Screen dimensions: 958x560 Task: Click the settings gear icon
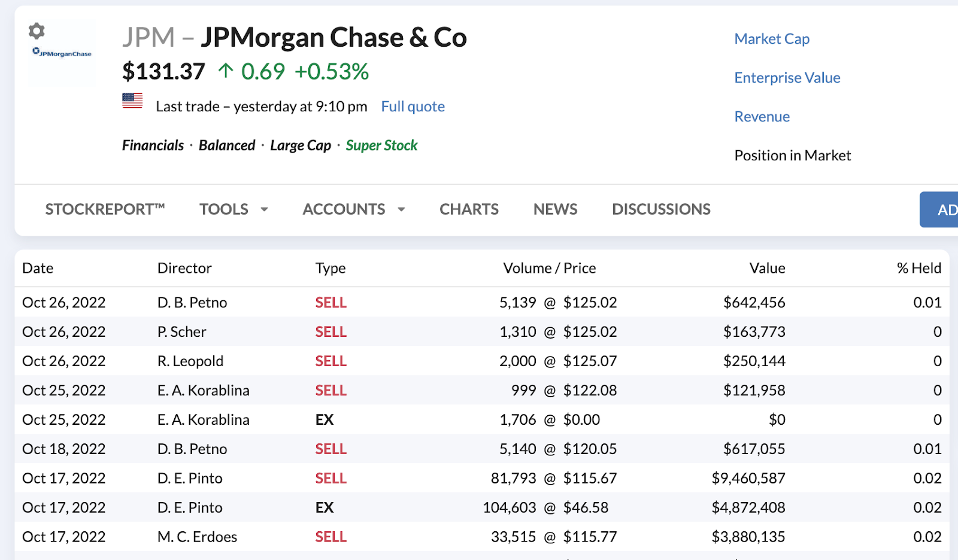coord(37,31)
